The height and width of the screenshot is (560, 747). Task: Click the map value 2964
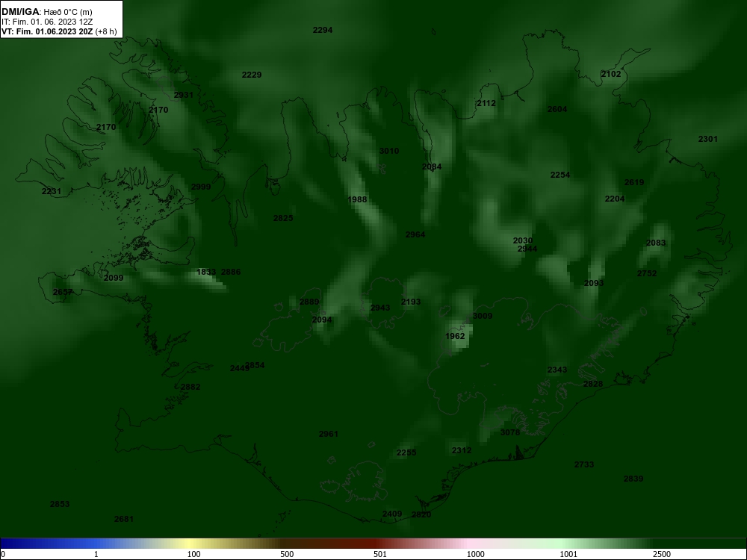tap(415, 234)
